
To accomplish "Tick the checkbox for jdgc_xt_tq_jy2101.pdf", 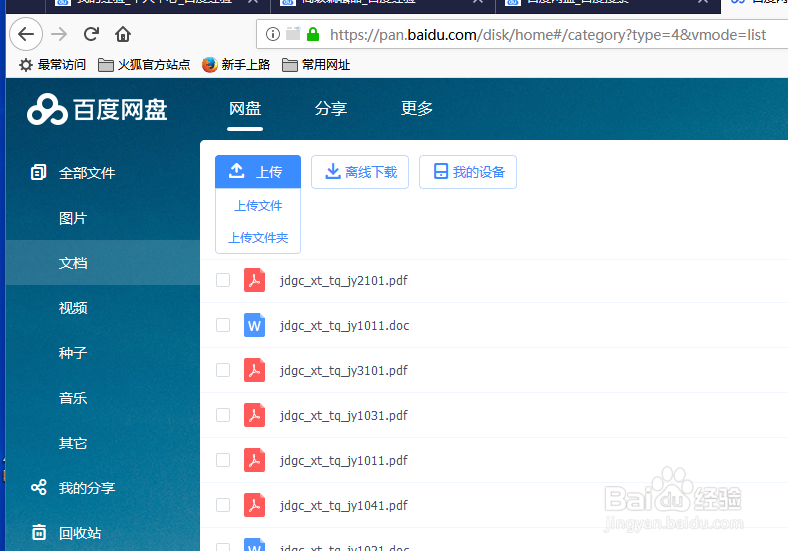I will (x=223, y=280).
